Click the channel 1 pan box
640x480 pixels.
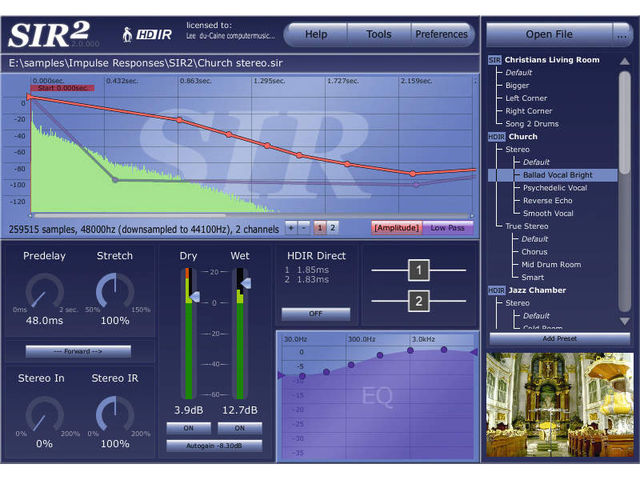[419, 270]
